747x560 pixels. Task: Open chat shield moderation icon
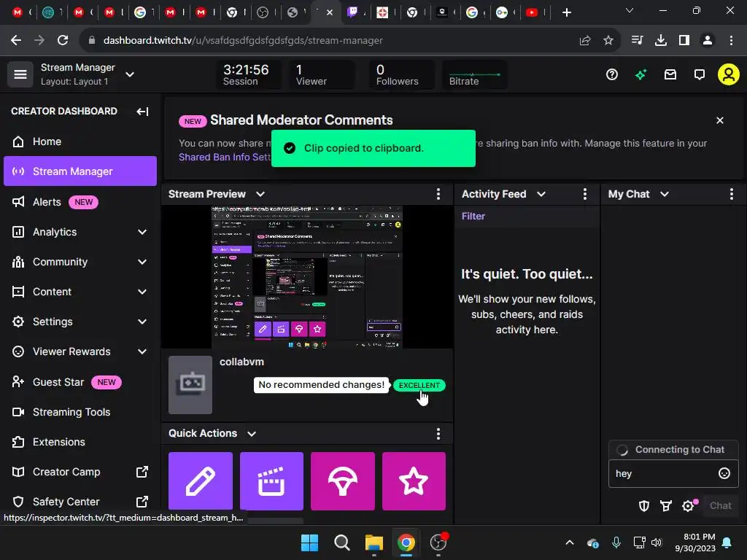tap(643, 506)
